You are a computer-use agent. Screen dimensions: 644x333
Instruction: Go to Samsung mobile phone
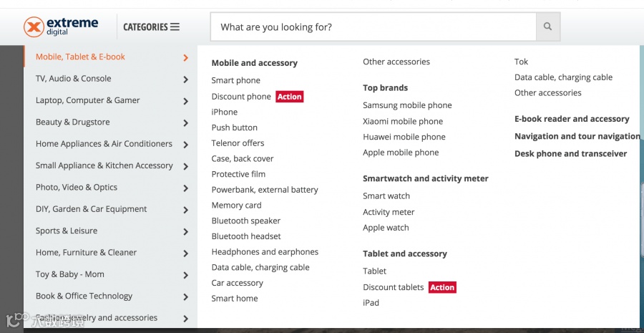pos(407,105)
